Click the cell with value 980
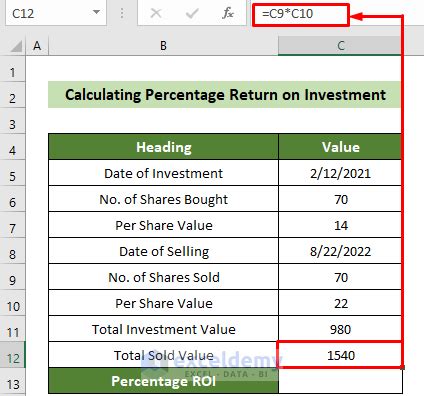The width and height of the screenshot is (424, 396). 340,329
